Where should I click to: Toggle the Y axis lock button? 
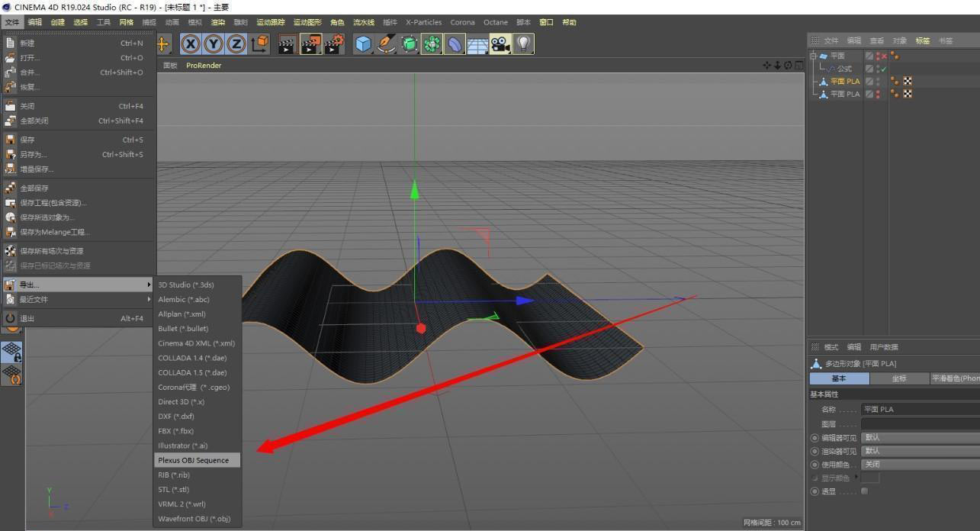click(214, 44)
